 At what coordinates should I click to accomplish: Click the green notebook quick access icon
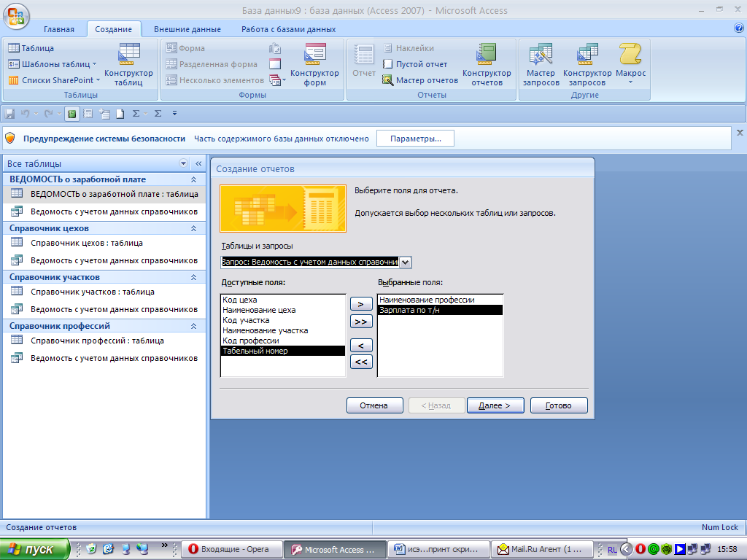(x=72, y=113)
